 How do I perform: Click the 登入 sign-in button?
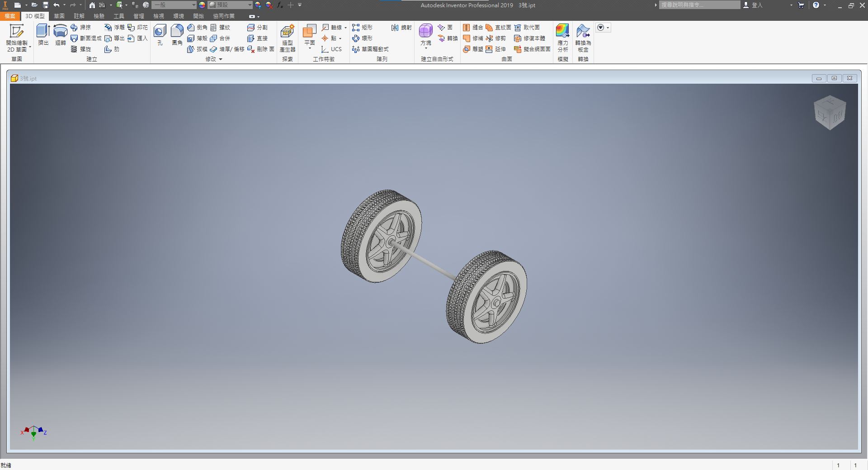(x=753, y=5)
